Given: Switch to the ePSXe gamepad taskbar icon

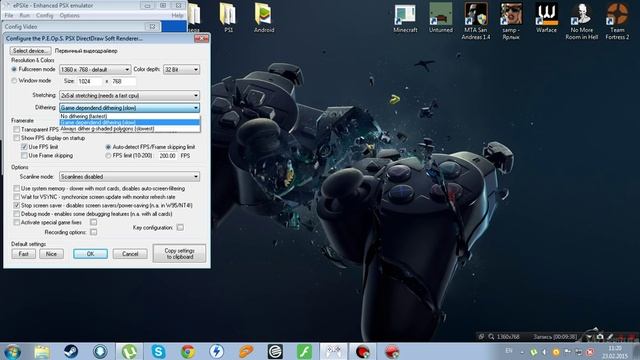Looking at the screenshot, I should tap(333, 351).
